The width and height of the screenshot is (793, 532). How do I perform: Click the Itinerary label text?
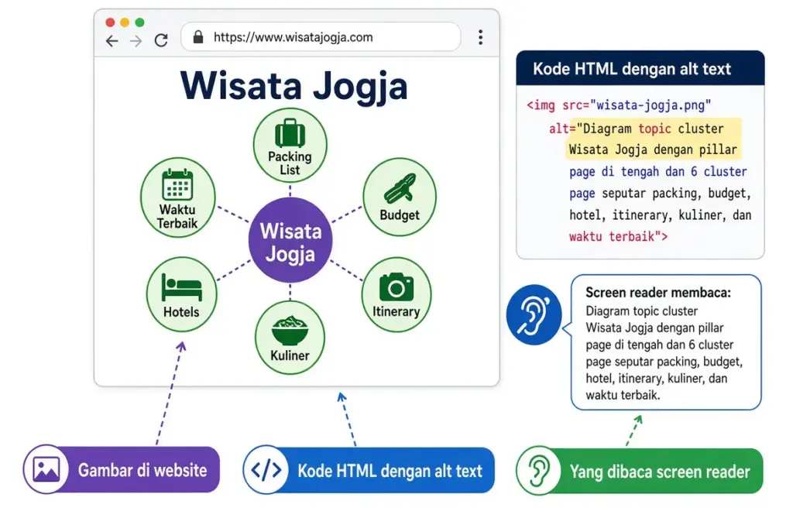pyautogui.click(x=396, y=311)
